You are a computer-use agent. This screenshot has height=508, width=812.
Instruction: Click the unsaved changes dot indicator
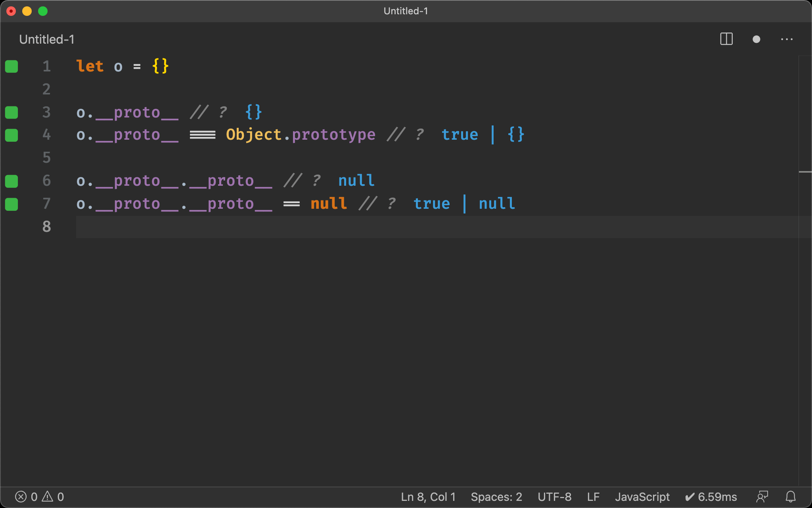(x=756, y=39)
